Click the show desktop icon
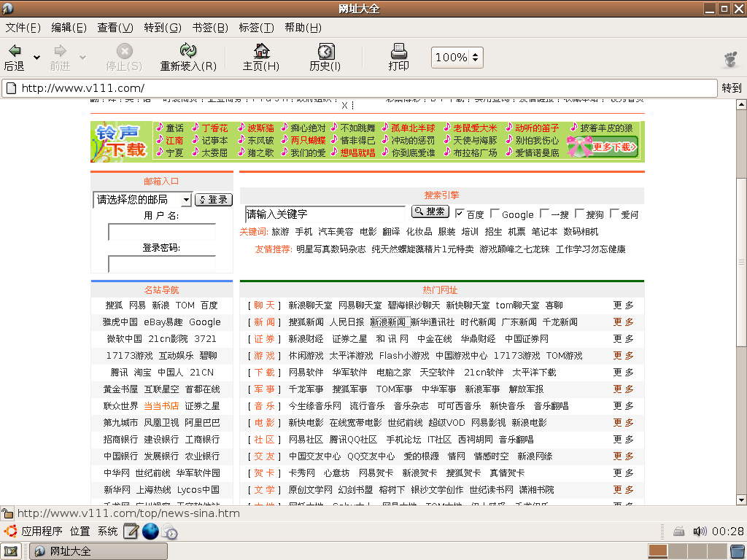 pos(10,551)
